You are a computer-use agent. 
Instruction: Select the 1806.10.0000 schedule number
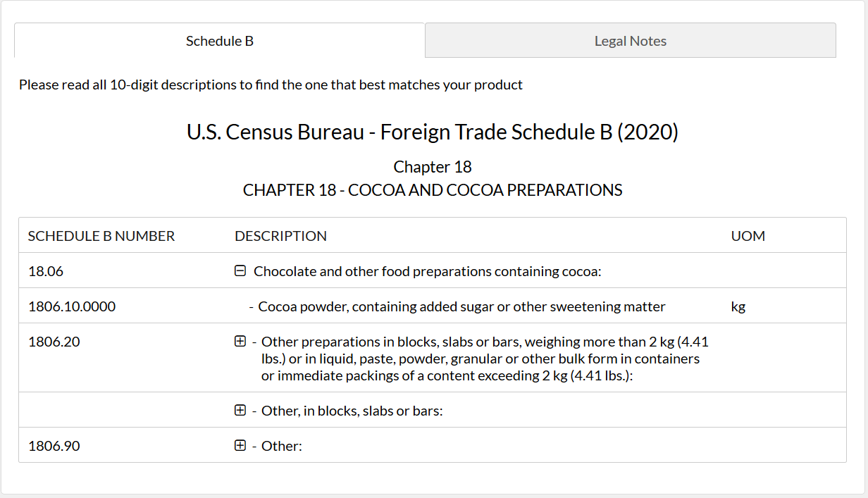pyautogui.click(x=72, y=306)
